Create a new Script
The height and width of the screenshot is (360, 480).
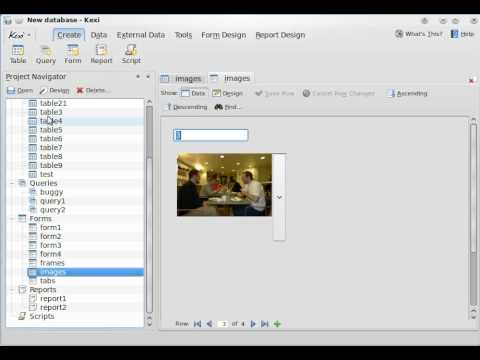(x=131, y=54)
